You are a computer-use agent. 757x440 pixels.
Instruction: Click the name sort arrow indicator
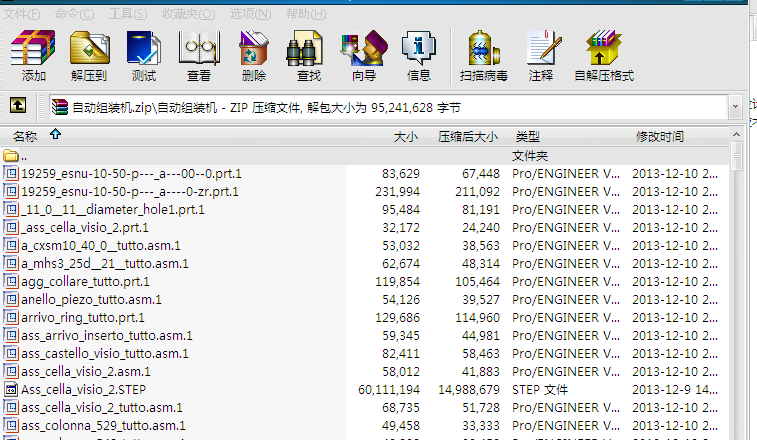56,134
